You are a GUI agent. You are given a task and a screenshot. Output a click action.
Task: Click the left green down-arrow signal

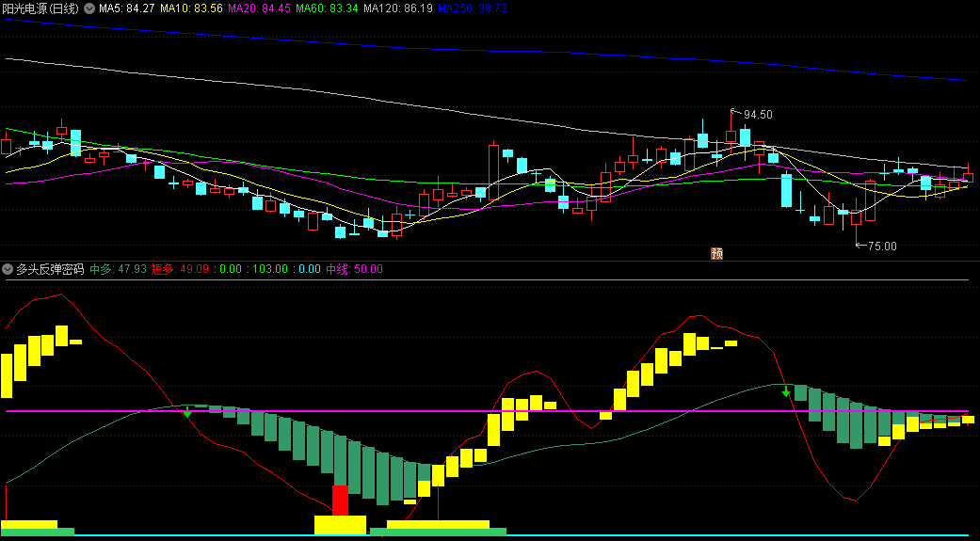[x=187, y=413]
